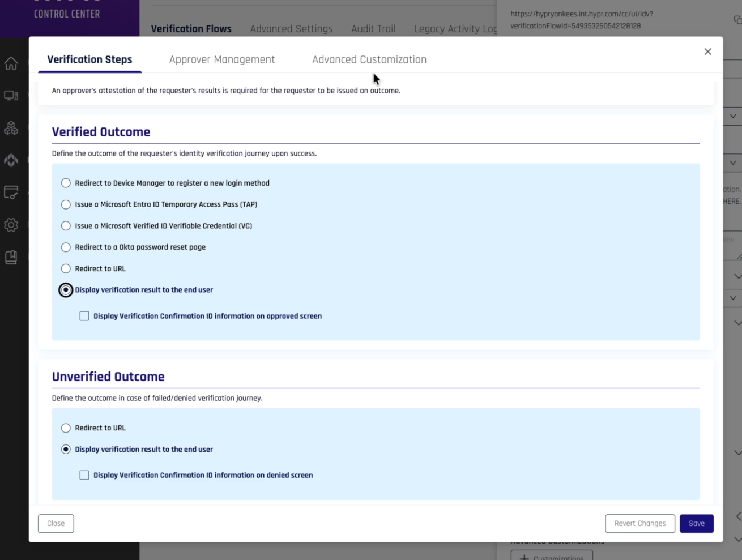742x560 pixels.
Task: Click the stacked cubes sidebar icon
Action: coord(11,128)
